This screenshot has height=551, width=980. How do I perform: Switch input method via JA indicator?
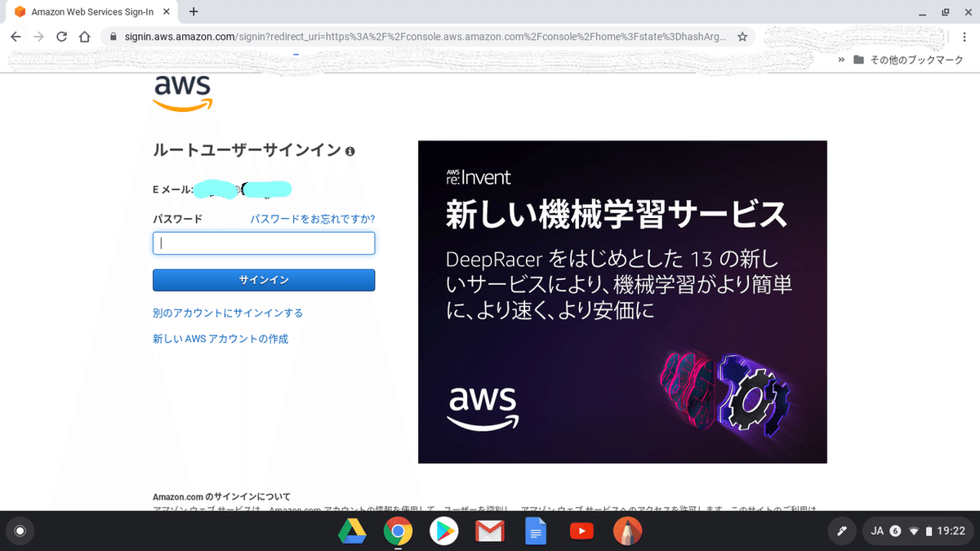878,531
